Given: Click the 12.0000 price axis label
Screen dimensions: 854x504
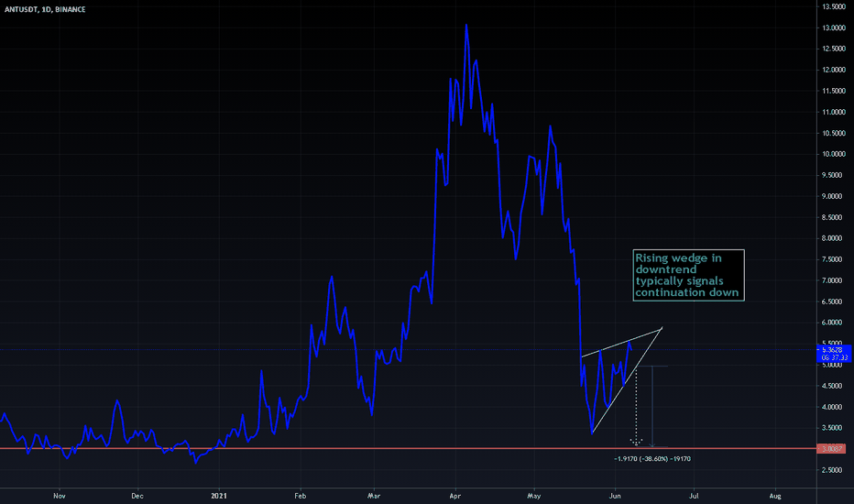Looking at the screenshot, I should point(834,70).
